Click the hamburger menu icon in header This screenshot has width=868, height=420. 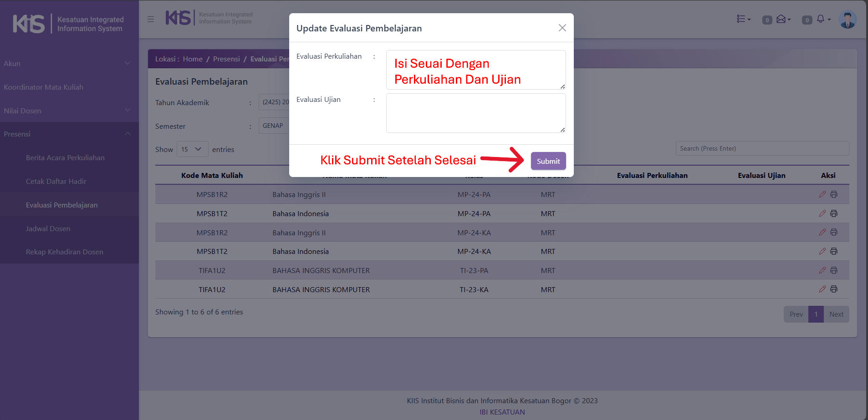click(x=151, y=19)
